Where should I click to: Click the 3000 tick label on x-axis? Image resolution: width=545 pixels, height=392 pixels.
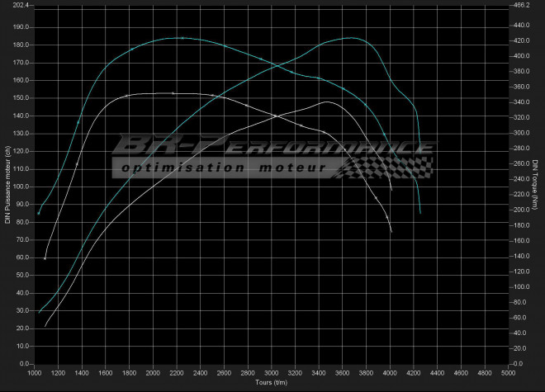[x=272, y=373]
